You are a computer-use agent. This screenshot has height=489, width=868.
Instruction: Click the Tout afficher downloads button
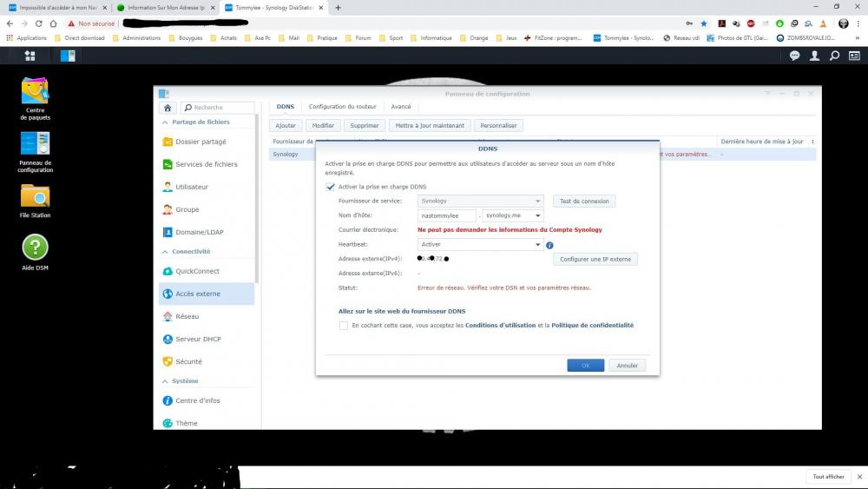coord(828,477)
